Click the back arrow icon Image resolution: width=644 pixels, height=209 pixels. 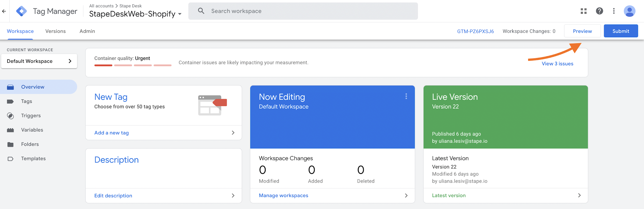(x=4, y=11)
